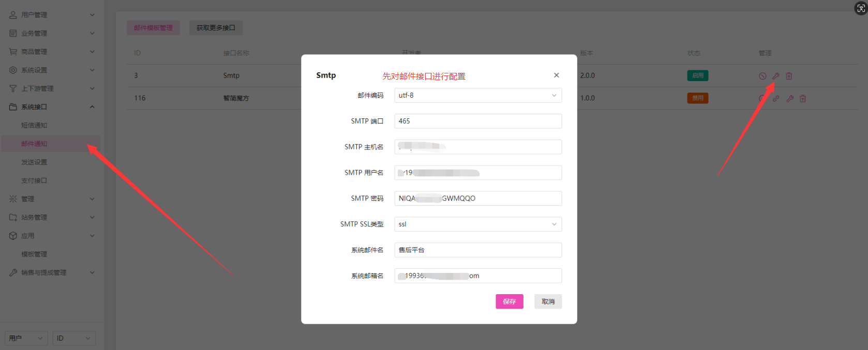
Task: Click the 系统邮件名 field showing 售后平台
Action: pyautogui.click(x=478, y=250)
